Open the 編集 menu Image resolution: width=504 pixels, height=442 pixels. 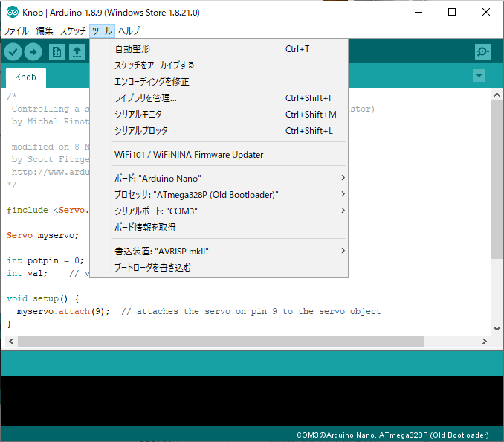point(45,31)
